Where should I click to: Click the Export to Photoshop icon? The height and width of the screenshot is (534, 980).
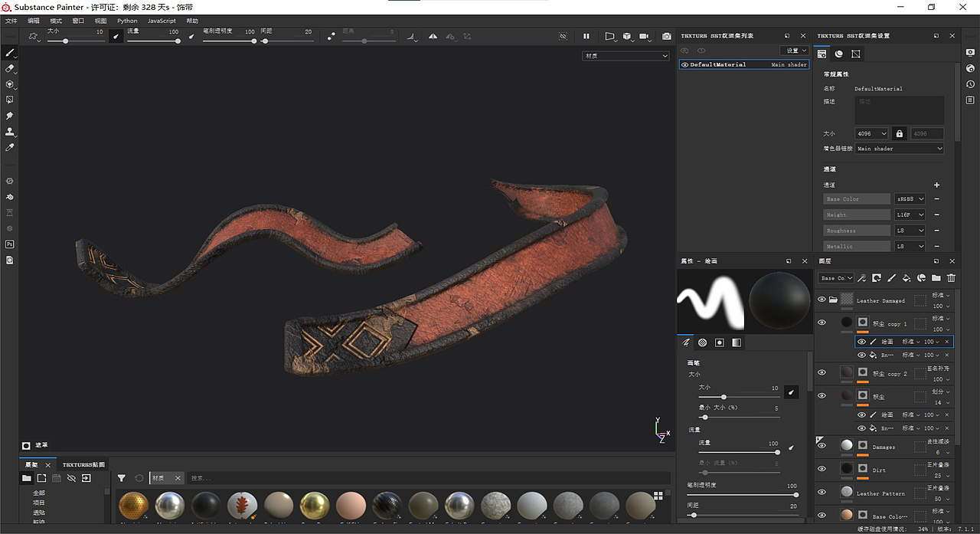point(10,244)
